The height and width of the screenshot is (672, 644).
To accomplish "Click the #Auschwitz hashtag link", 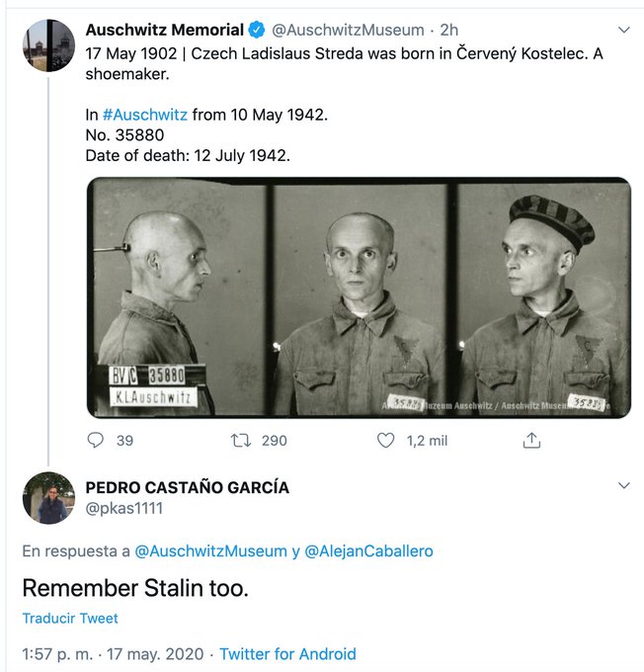I will pos(144,115).
